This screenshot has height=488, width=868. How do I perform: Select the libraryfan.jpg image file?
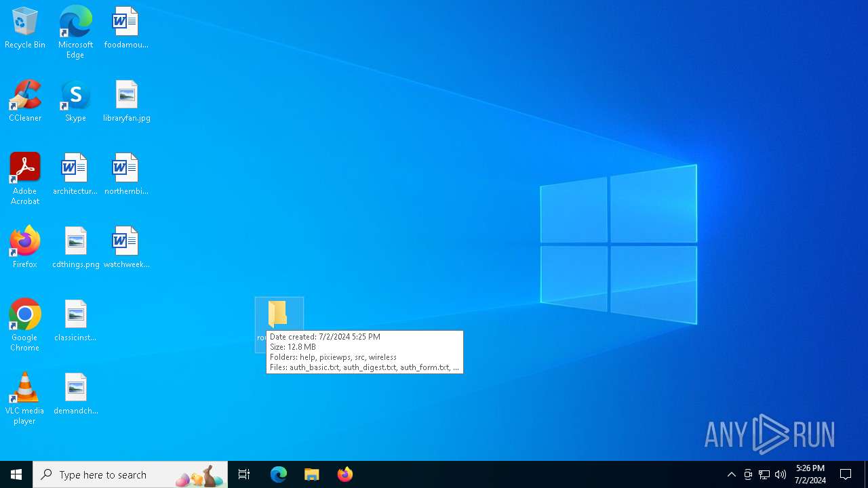tap(127, 101)
